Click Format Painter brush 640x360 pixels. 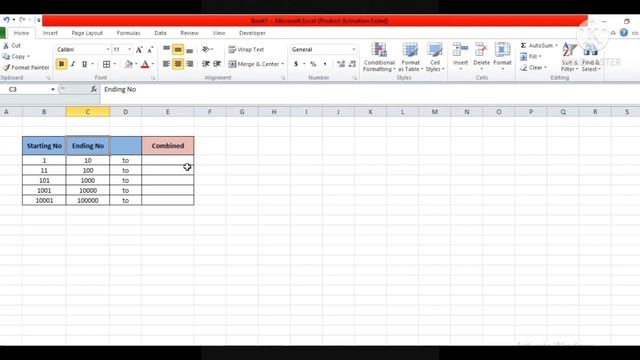coord(6,67)
